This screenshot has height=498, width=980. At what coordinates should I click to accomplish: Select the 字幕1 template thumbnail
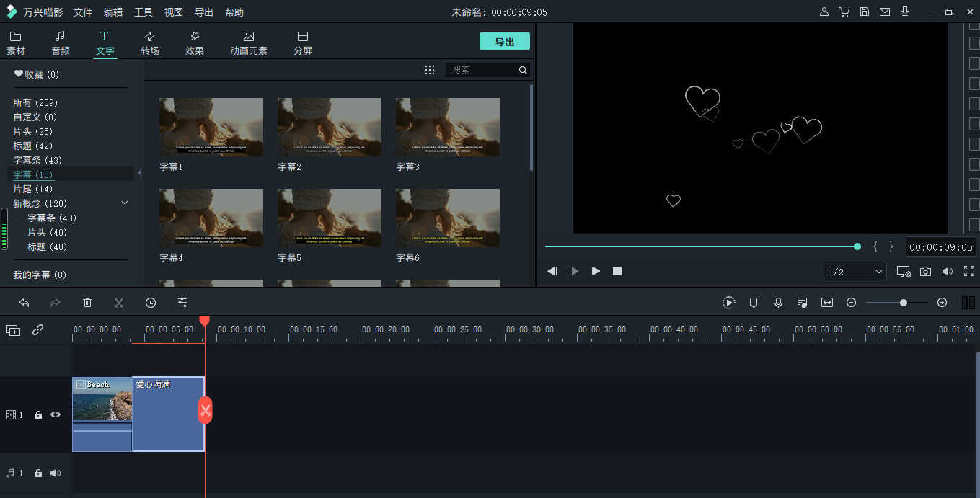(x=211, y=127)
